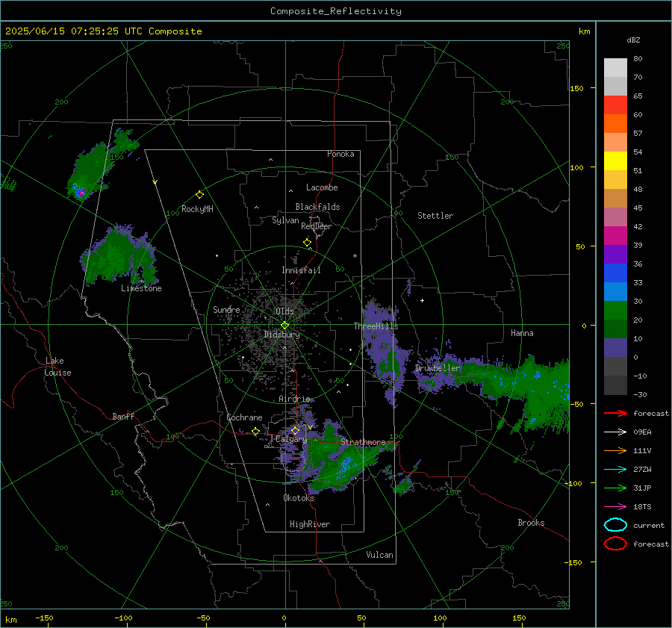Click the ThreeHills label
Viewport: 672px width, 628px height.
click(x=376, y=326)
